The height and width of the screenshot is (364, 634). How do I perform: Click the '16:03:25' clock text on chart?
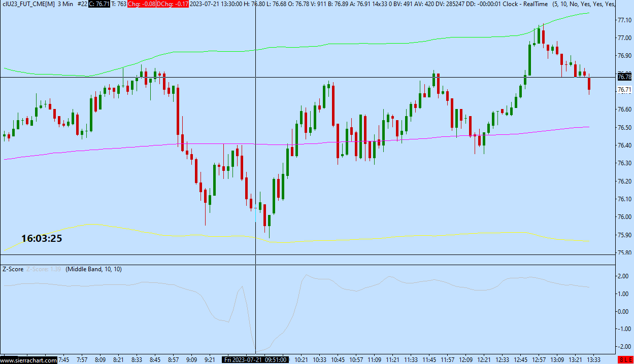tap(42, 238)
